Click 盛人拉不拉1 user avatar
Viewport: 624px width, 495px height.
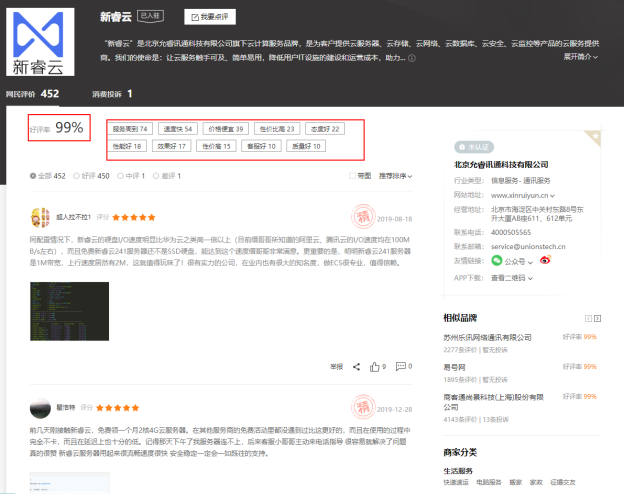coord(41,217)
